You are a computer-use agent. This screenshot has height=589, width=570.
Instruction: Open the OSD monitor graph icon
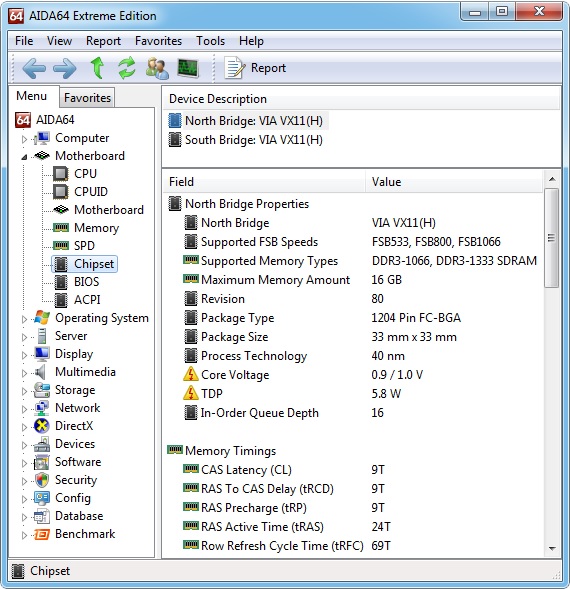188,68
